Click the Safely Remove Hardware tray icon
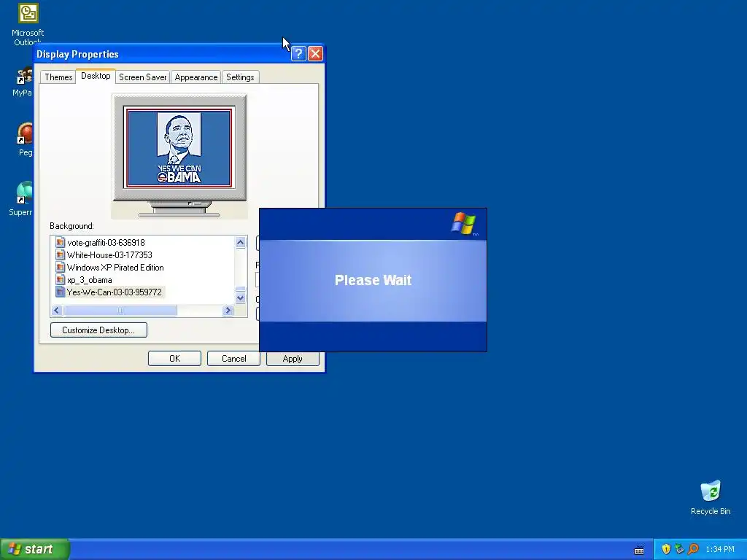The image size is (747, 560). 679,549
